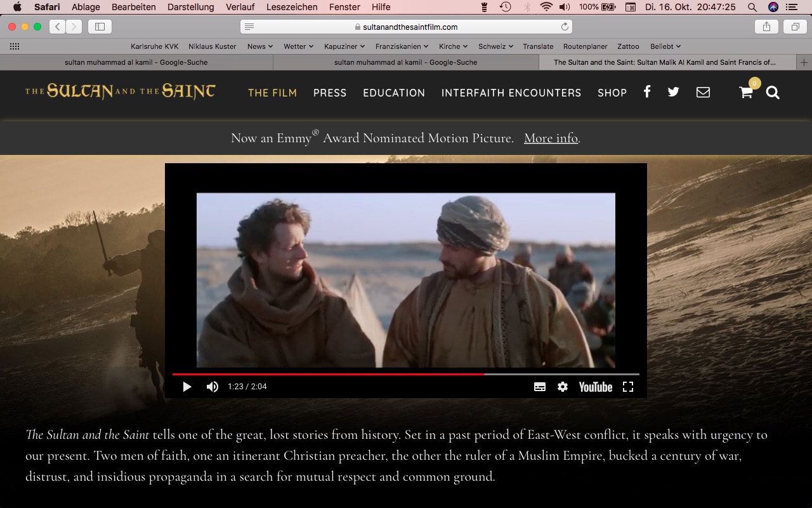Click the address bar URL field
Viewport: 812px width, 508px height.
(406, 27)
